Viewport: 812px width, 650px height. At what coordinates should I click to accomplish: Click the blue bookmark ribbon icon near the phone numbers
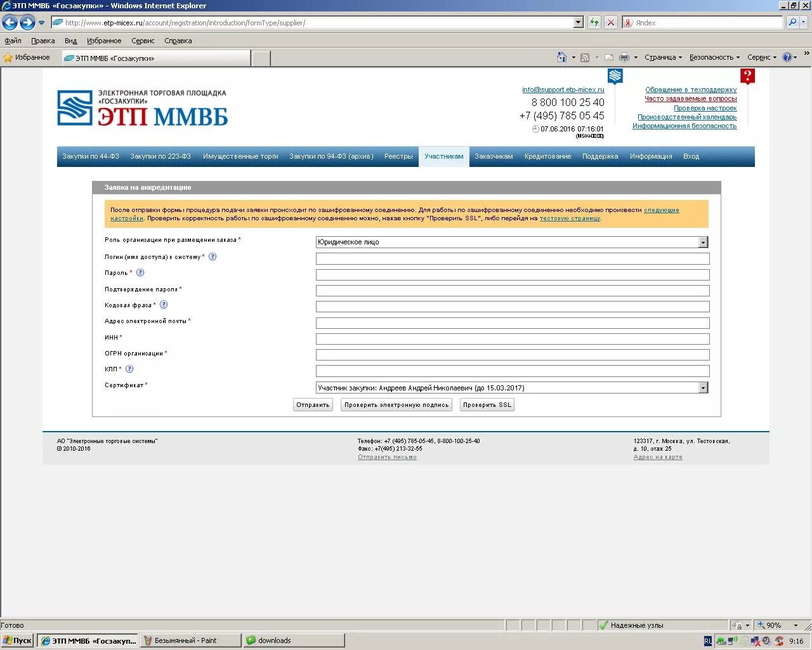615,77
